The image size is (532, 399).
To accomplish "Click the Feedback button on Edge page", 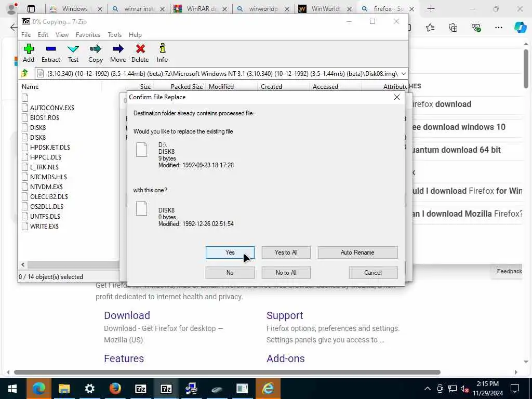I will click(508, 271).
